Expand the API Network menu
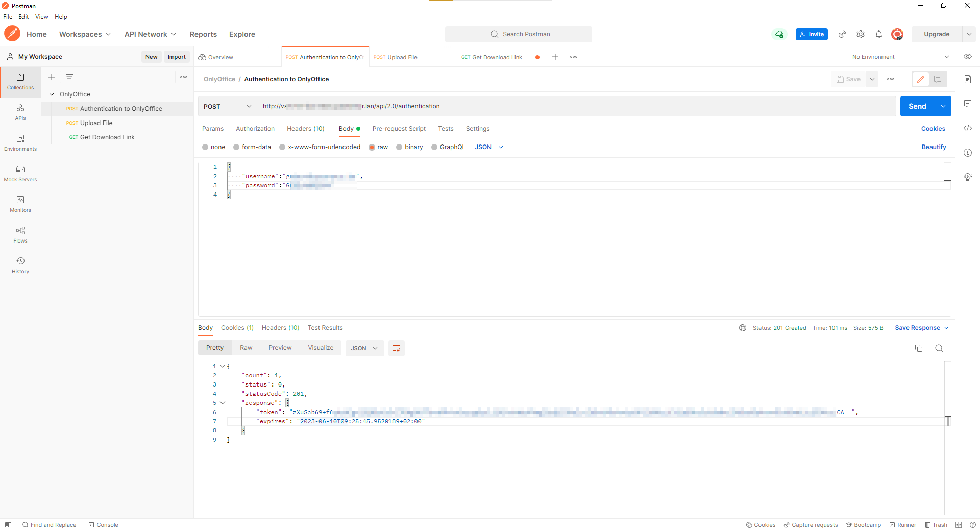The image size is (980, 531). (151, 34)
